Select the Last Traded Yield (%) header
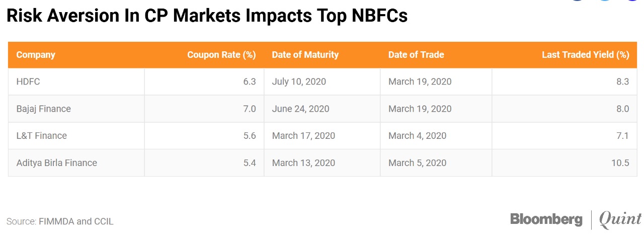The image size is (644, 238). point(585,55)
